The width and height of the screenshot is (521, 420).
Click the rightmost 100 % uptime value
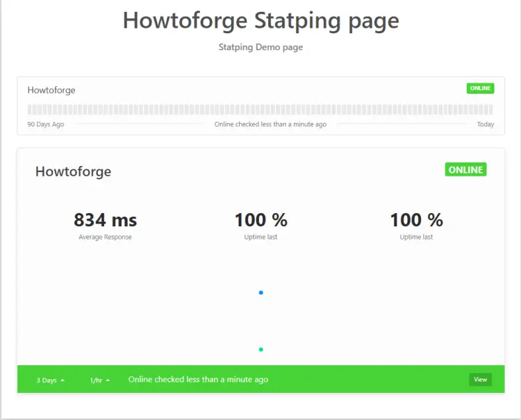click(416, 220)
